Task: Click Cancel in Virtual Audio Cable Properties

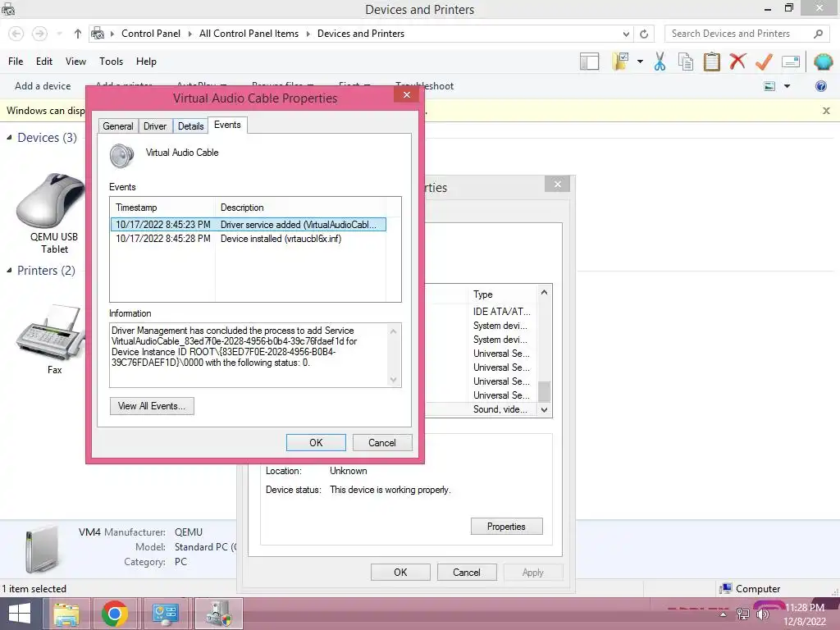Action: pos(382,442)
